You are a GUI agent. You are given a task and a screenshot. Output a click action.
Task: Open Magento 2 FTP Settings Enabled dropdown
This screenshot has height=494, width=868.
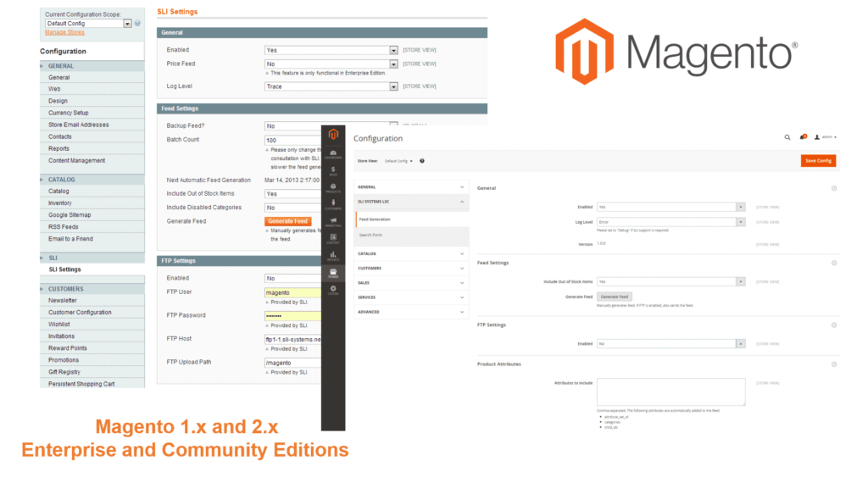[671, 343]
